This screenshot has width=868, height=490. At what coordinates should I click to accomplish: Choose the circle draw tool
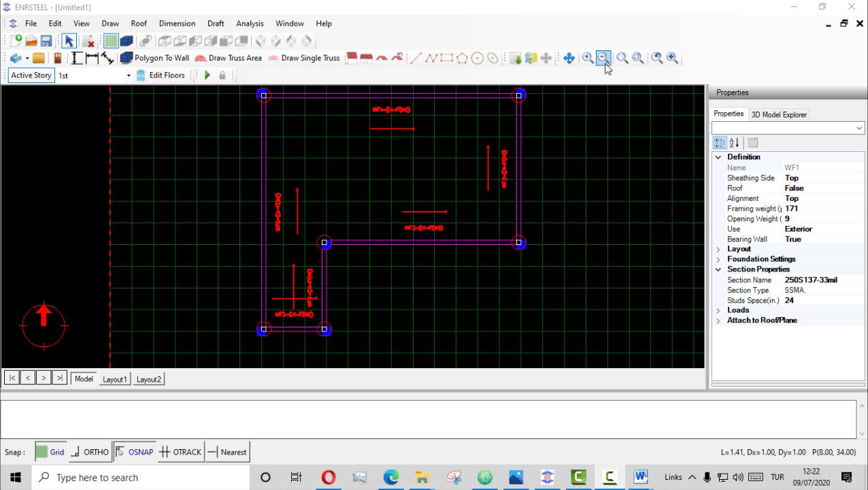tap(478, 59)
